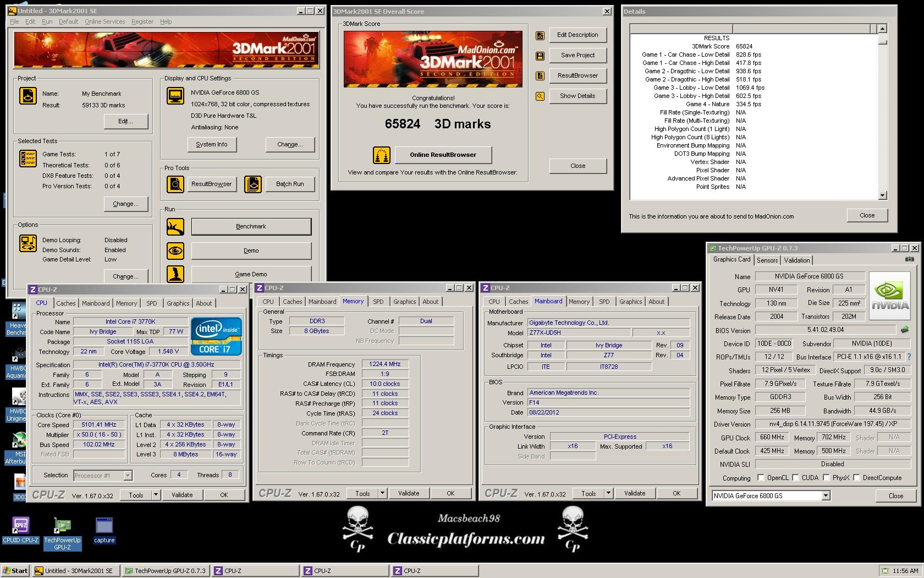Click the system tray icon next to clock
924x578 pixels.
[x=884, y=571]
